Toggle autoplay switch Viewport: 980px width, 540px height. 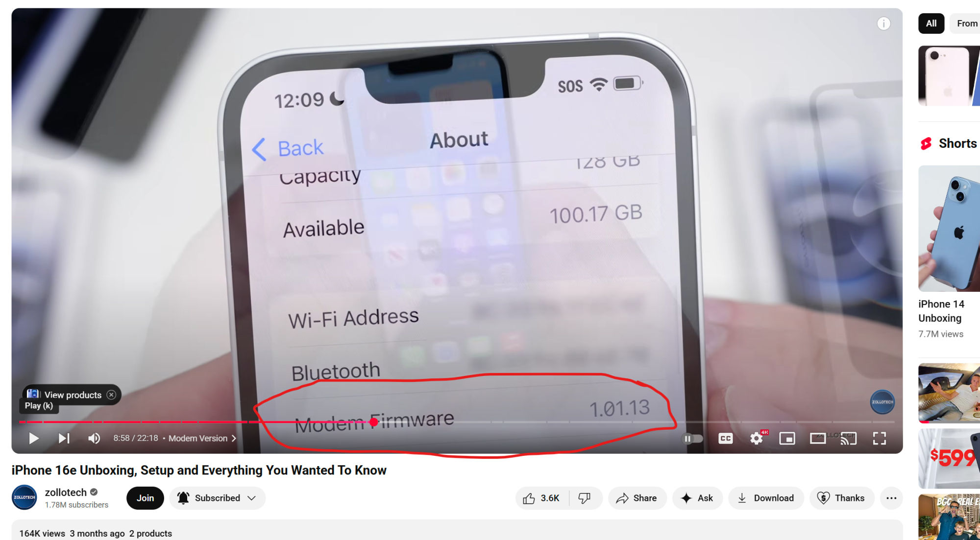click(693, 438)
